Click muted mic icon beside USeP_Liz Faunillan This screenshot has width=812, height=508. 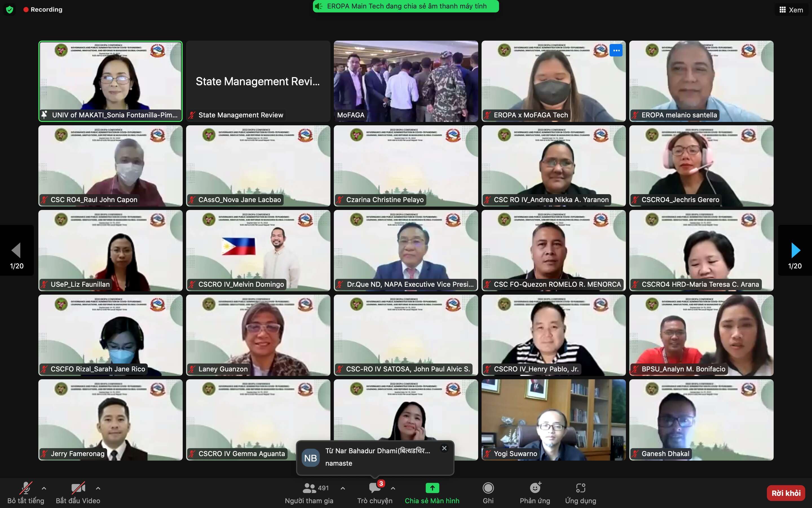tap(44, 284)
